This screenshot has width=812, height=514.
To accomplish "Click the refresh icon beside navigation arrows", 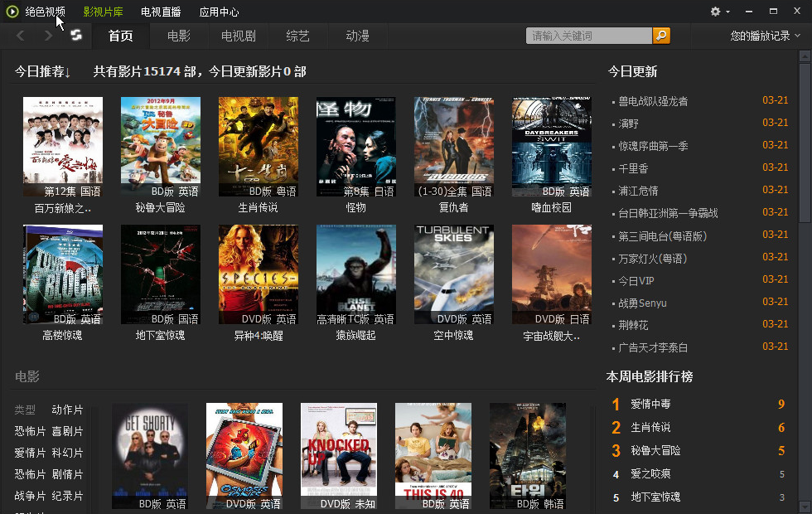I will click(76, 36).
